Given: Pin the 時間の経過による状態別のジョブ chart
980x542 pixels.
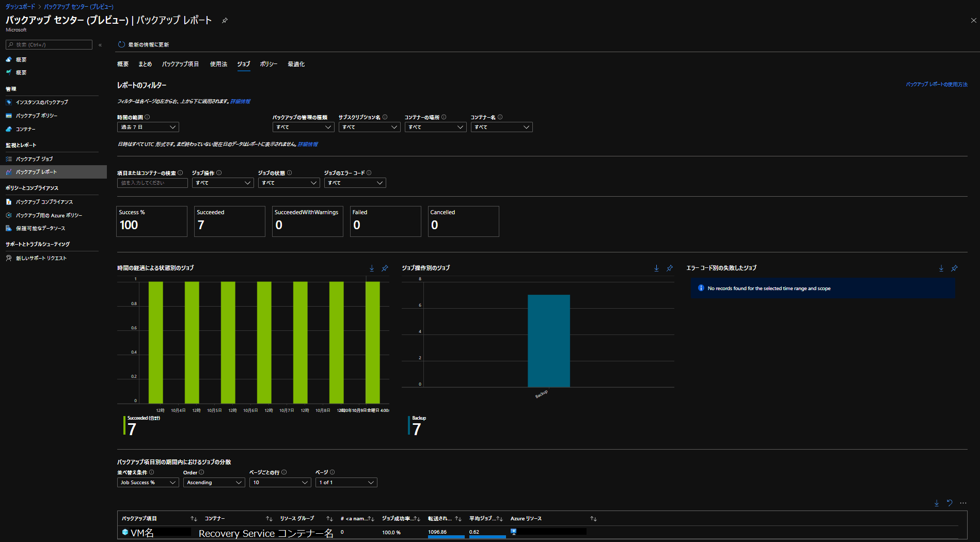Looking at the screenshot, I should click(385, 268).
